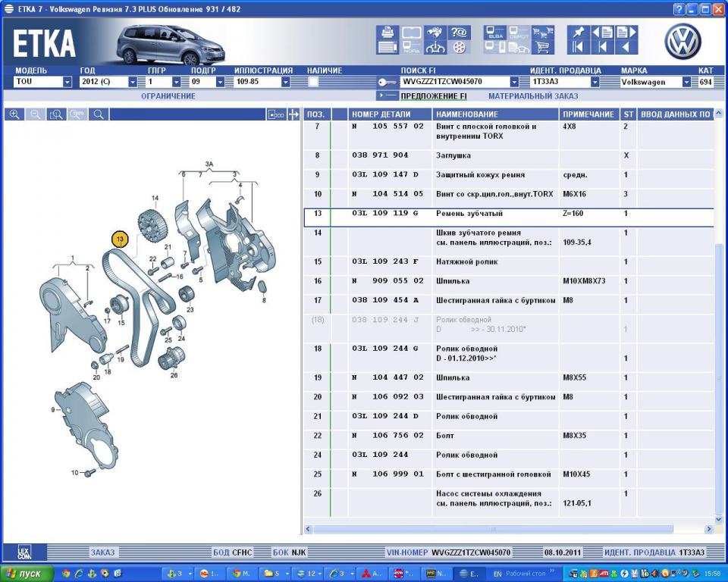Screen dimensions: 728x582
Task: Click the VIN-НОМЕР field in status bar
Action: [x=448, y=552]
